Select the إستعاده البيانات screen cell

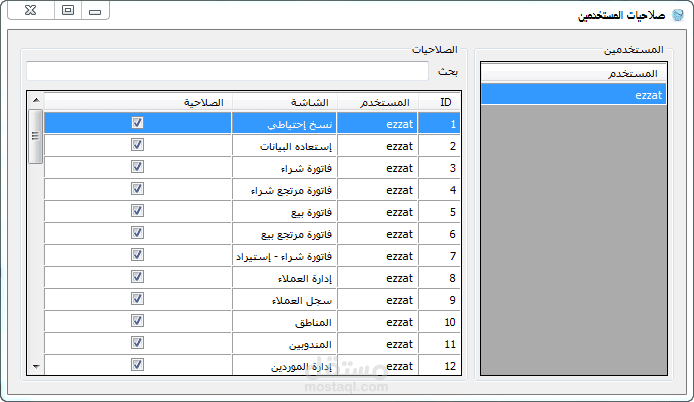tap(284, 145)
